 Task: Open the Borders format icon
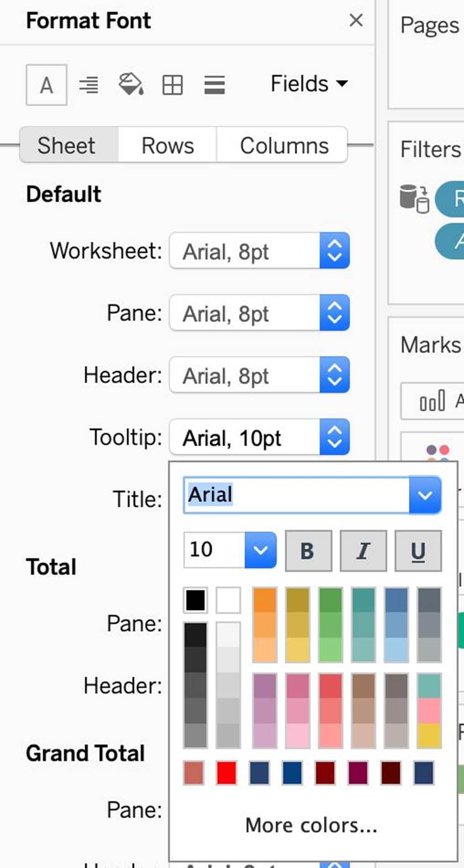tap(173, 85)
